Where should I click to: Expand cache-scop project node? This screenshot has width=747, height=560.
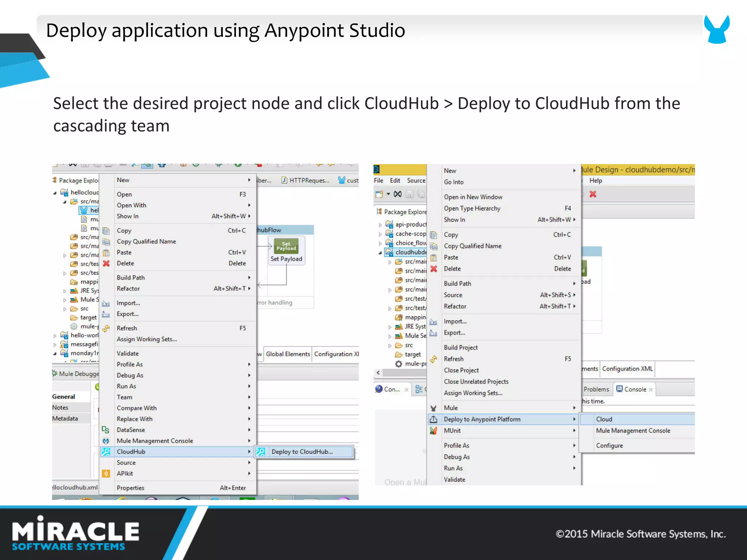point(380,234)
